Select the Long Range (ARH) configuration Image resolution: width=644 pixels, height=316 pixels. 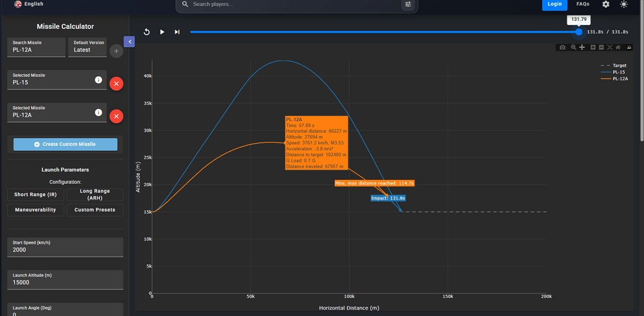pos(95,195)
